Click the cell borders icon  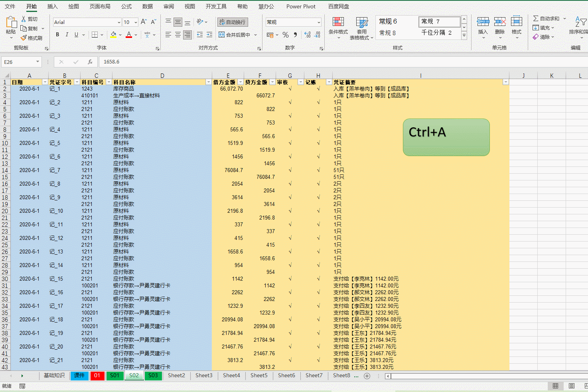click(x=95, y=35)
